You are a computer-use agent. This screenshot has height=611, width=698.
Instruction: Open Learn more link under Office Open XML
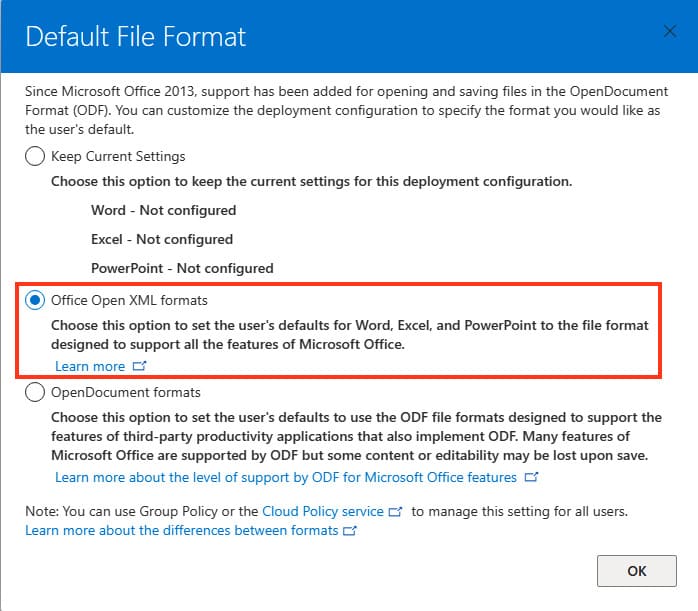pyautogui.click(x=90, y=367)
